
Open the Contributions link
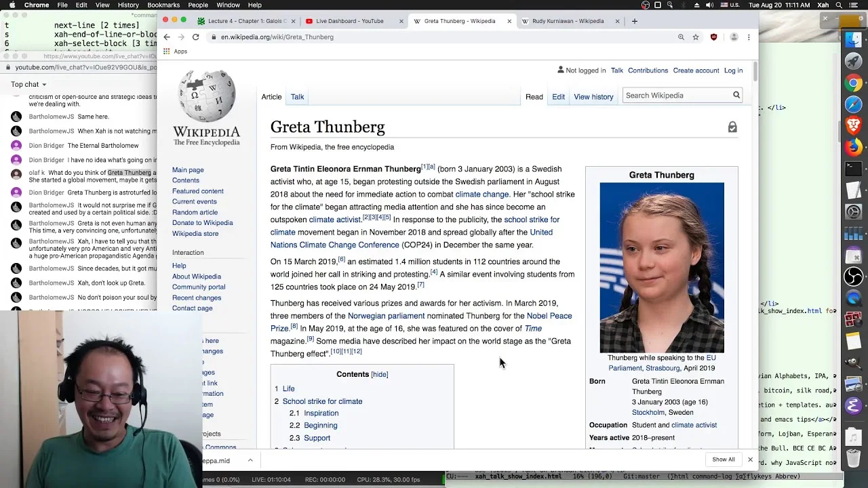coord(648,70)
